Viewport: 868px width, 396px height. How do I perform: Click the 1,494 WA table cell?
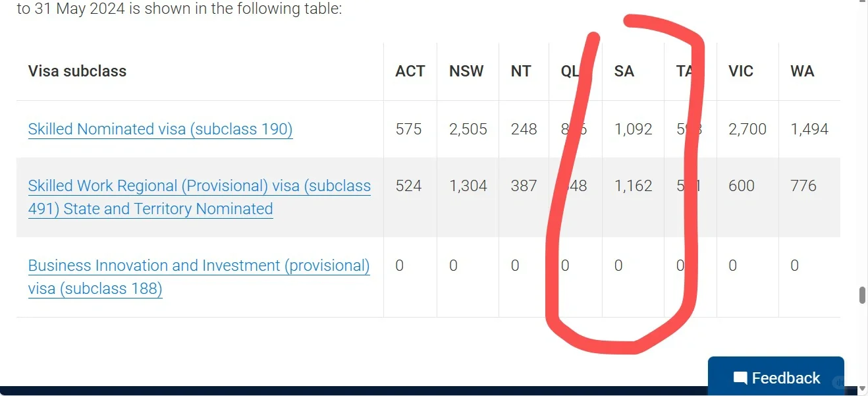click(x=809, y=129)
